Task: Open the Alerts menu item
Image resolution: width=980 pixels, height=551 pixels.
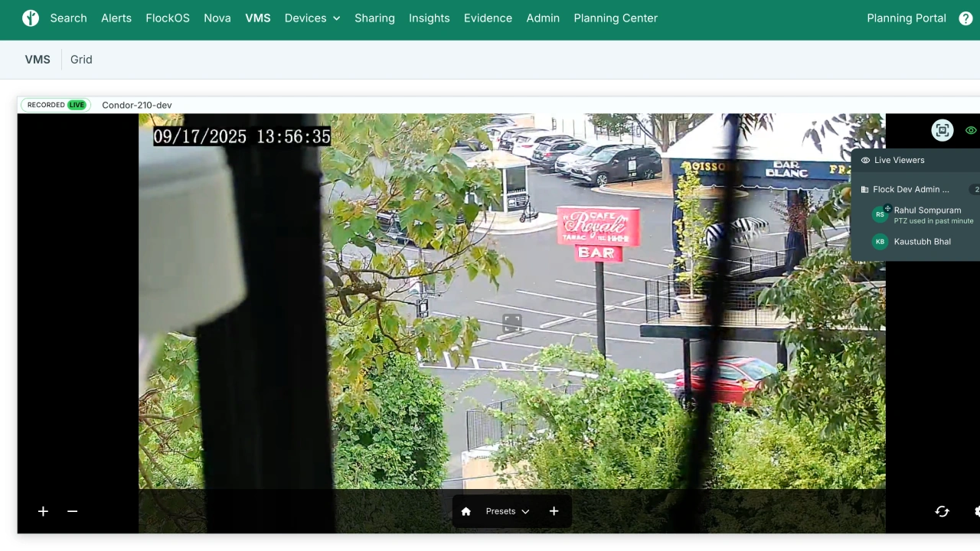Action: pos(116,18)
